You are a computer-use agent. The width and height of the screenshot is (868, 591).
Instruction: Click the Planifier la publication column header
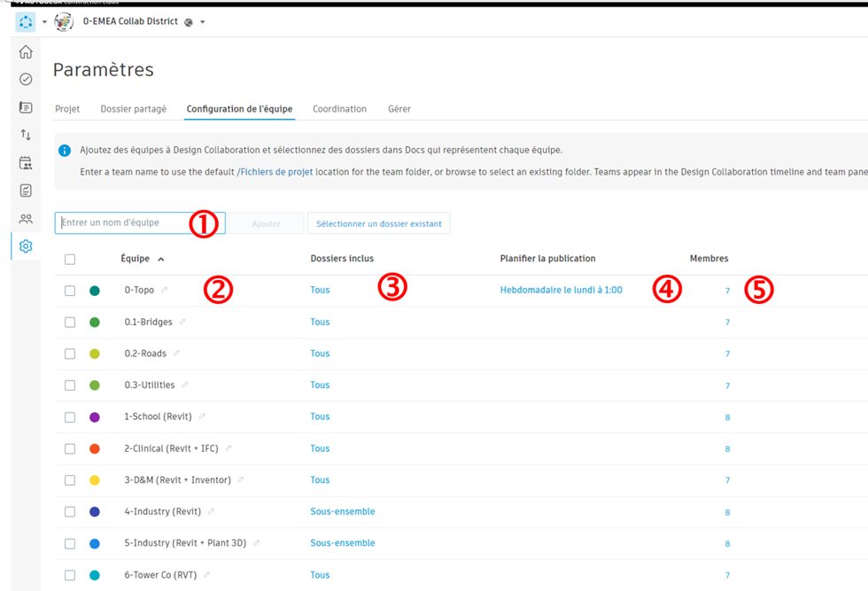point(547,259)
